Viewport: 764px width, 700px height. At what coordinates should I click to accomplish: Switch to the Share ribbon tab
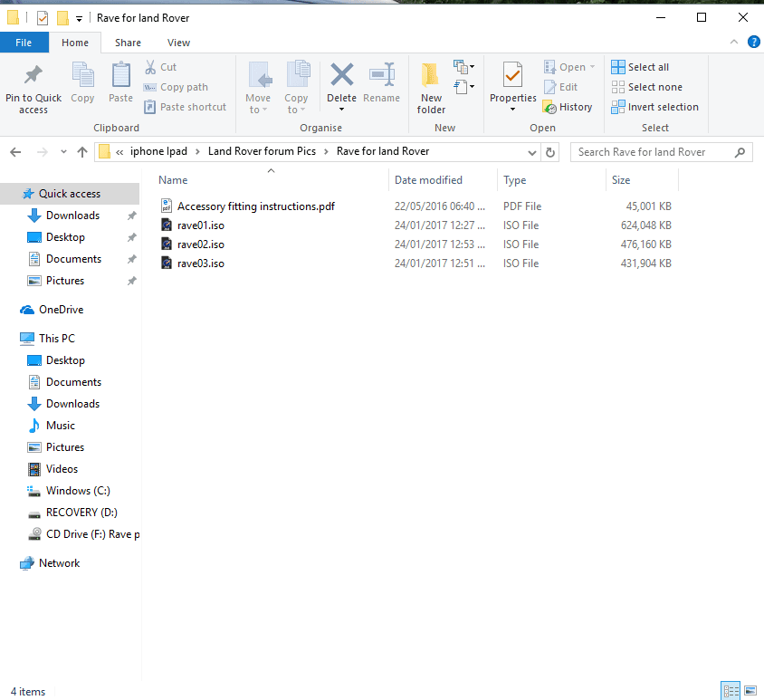pos(129,43)
